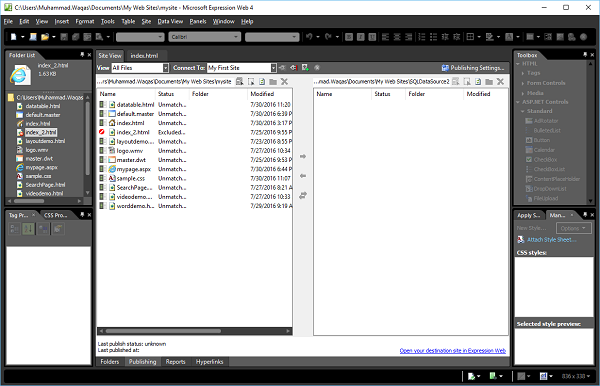Image resolution: width=600 pixels, height=386 pixels.
Task: Click the add publishing destination icon
Action: [305, 68]
